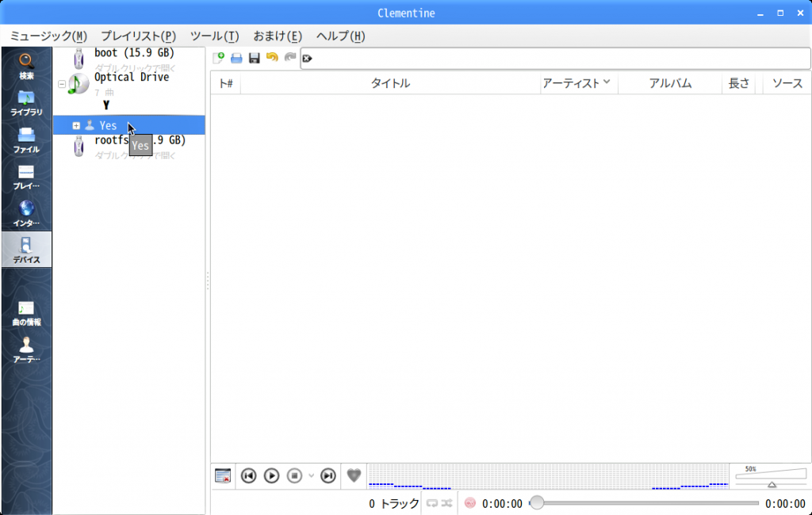Click the 0 トラック status text
This screenshot has width=812, height=515.
point(394,504)
